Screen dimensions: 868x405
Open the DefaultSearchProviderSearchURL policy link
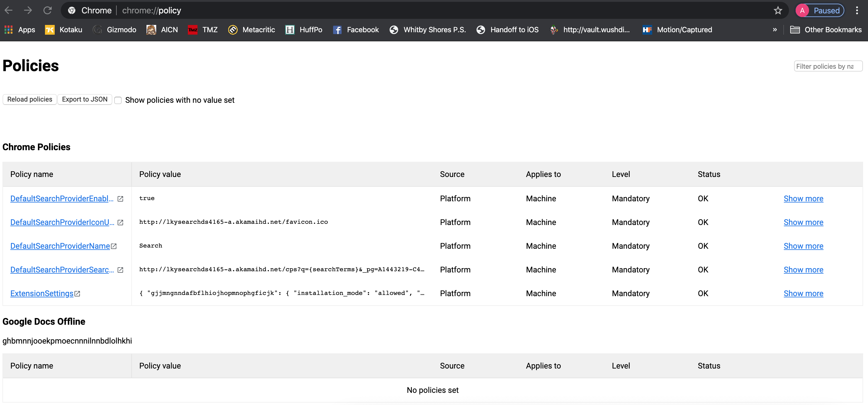pyautogui.click(x=62, y=269)
